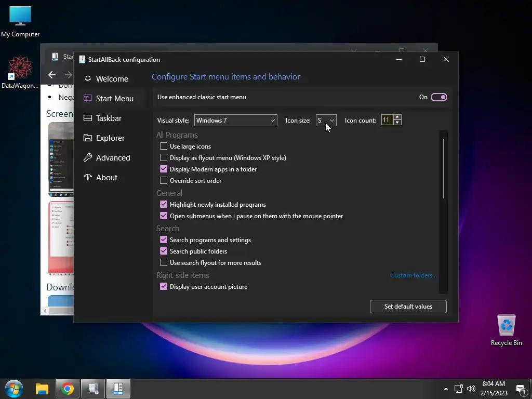Click the Taskbar sidebar icon

point(87,118)
